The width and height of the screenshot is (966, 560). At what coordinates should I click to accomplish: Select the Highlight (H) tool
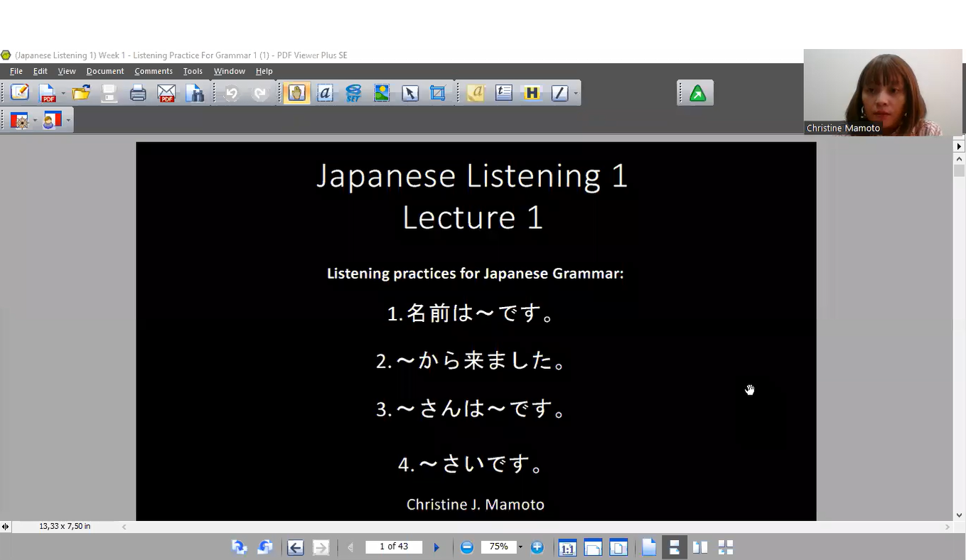pos(532,93)
